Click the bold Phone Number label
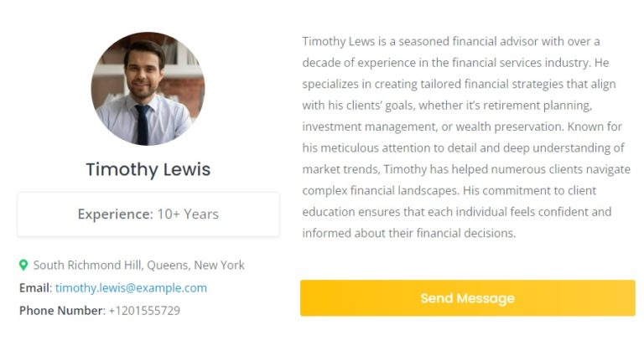 coord(60,311)
